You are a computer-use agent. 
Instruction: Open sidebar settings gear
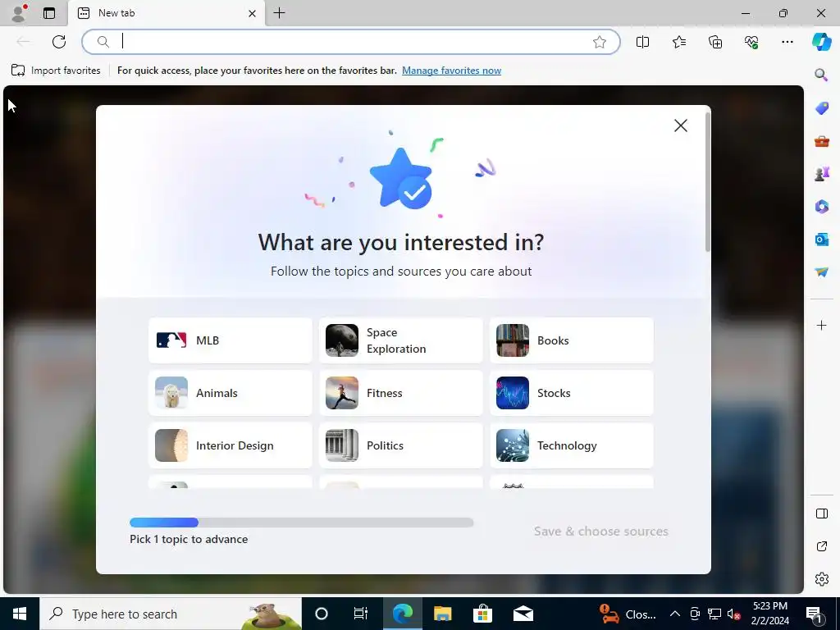[x=822, y=579]
